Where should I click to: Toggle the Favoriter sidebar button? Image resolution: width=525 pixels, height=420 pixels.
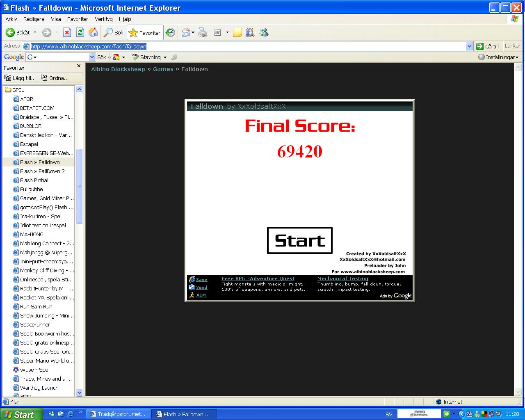click(145, 32)
